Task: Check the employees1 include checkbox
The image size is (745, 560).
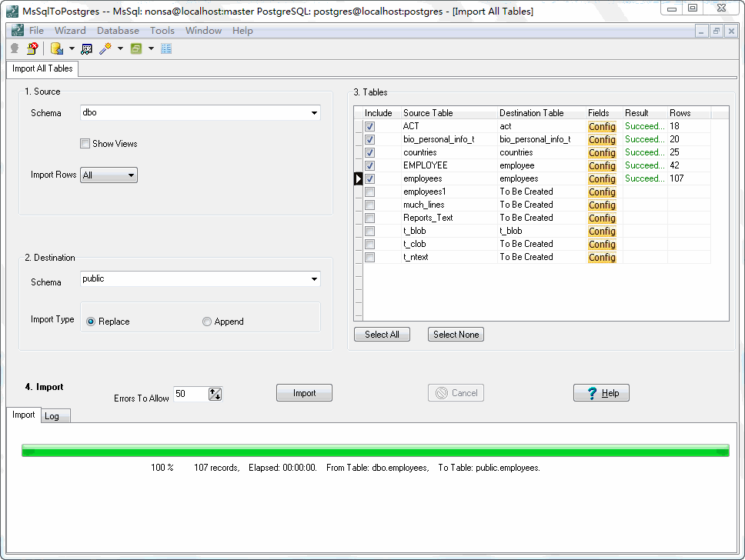Action: pyautogui.click(x=369, y=192)
